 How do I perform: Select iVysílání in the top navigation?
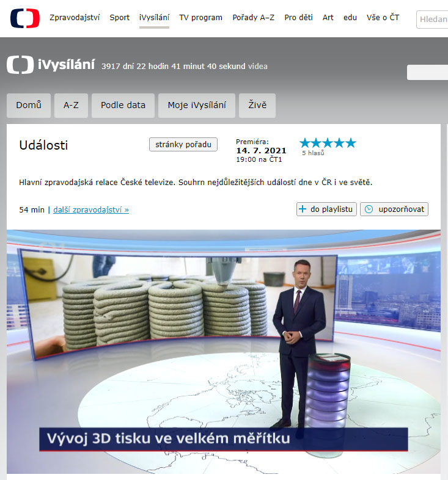coord(154,18)
